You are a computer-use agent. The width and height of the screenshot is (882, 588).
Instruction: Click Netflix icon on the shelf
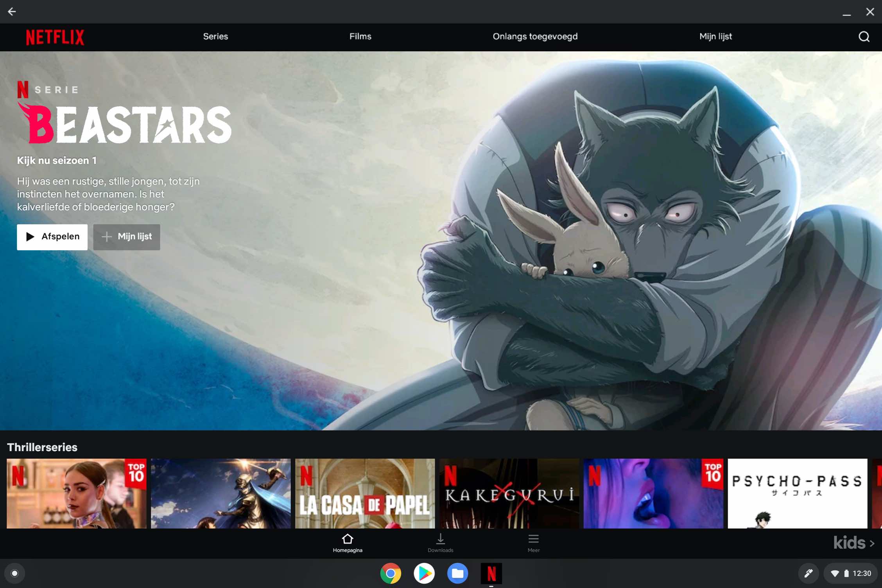[491, 573]
